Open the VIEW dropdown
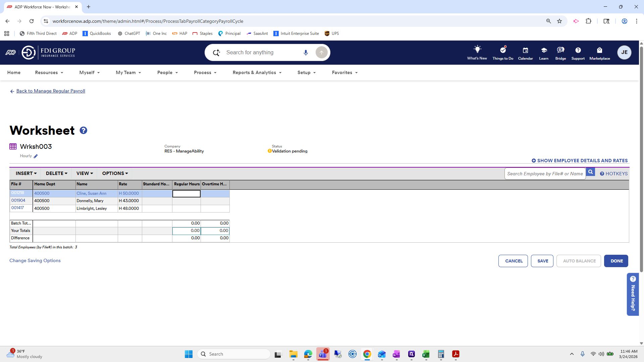This screenshot has width=644, height=362. (84, 173)
